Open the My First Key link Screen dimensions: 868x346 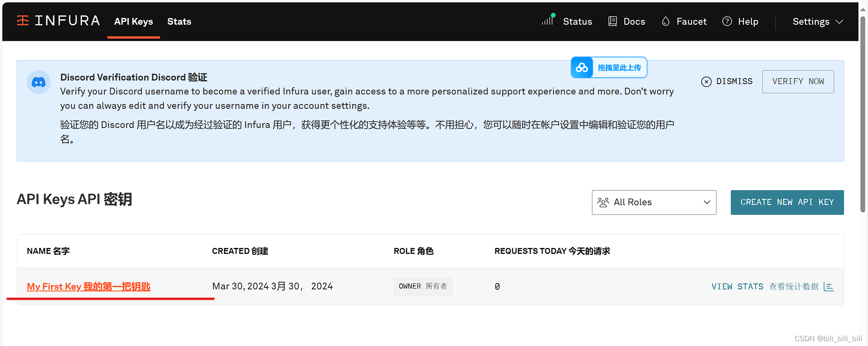pyautogui.click(x=89, y=287)
